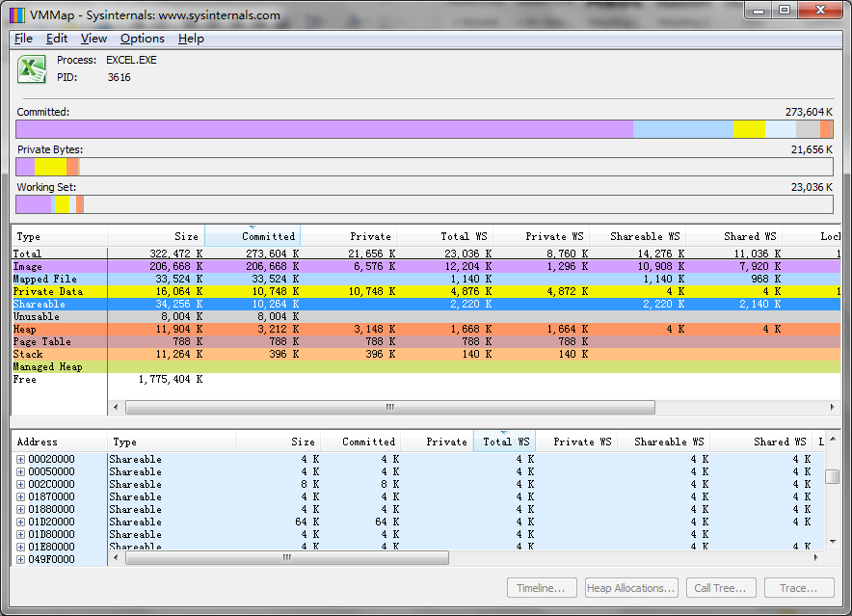Click the Committed memory color bar

tap(424, 129)
